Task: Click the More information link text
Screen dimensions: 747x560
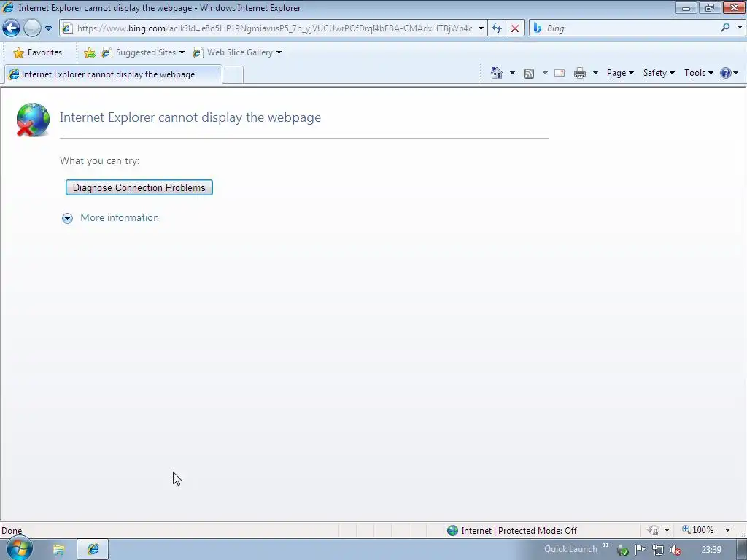Action: (x=120, y=217)
